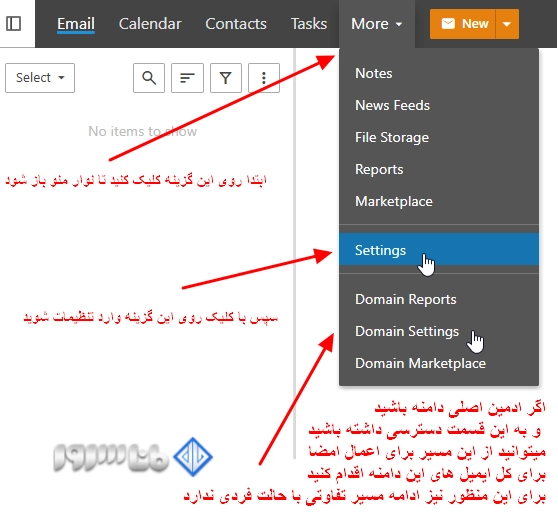Expand the New button dropdown arrow
The image size is (558, 531).
point(507,24)
